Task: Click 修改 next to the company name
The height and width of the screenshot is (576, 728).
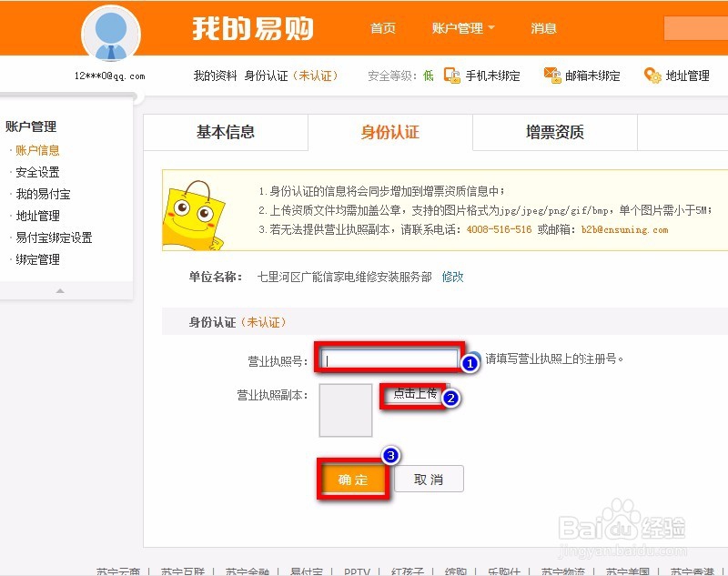Action: click(x=452, y=278)
